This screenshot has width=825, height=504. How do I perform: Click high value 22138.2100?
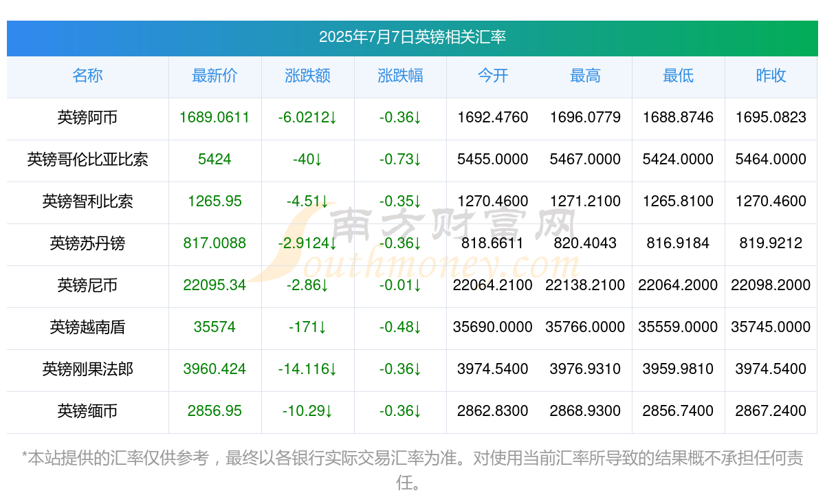tap(586, 285)
